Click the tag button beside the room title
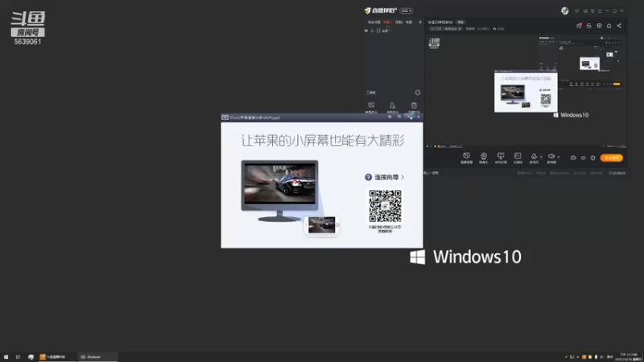Screen dimensions: 644x362 click(x=460, y=23)
